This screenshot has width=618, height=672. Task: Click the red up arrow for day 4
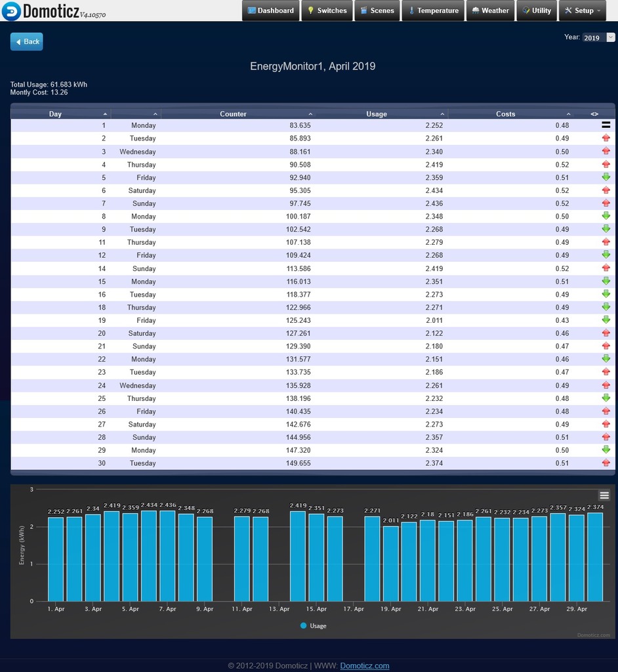pyautogui.click(x=606, y=164)
